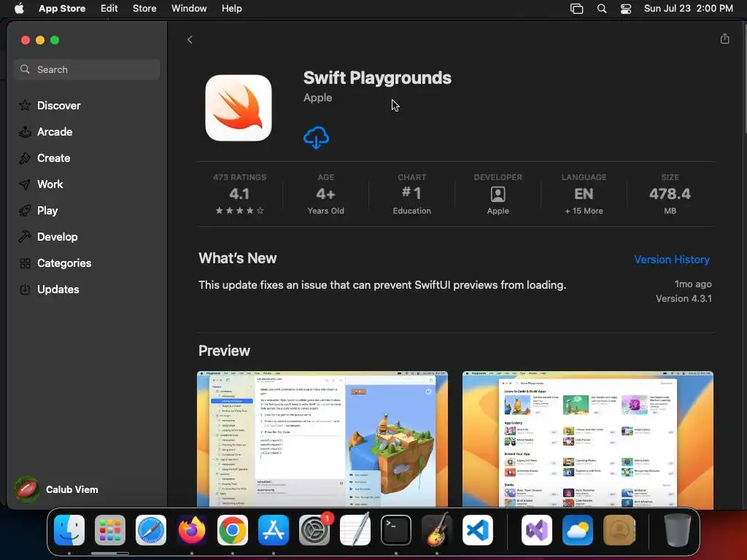747x560 pixels.
Task: Click the 4+ Years Old age rating
Action: (326, 194)
